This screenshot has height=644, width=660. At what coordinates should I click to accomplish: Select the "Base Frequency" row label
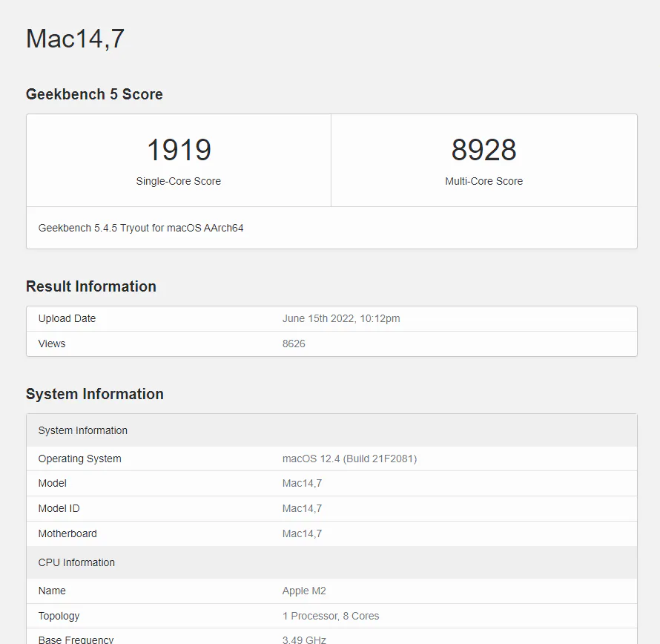coord(76,640)
